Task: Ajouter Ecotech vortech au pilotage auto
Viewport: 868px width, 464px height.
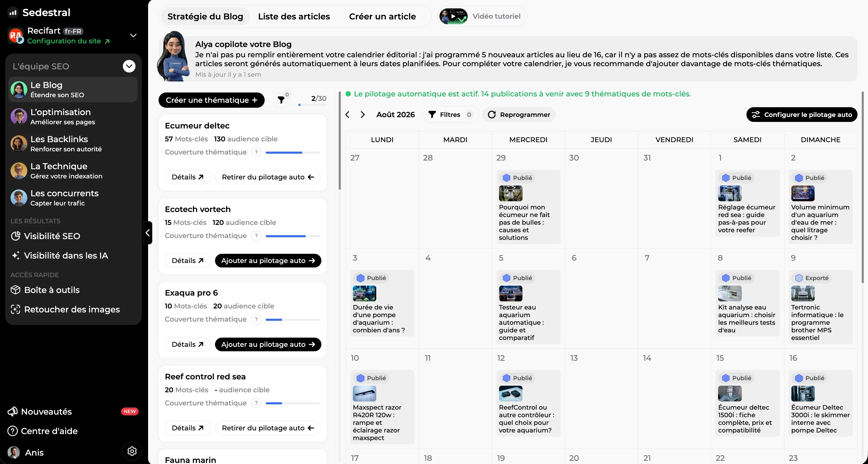Action: point(268,261)
